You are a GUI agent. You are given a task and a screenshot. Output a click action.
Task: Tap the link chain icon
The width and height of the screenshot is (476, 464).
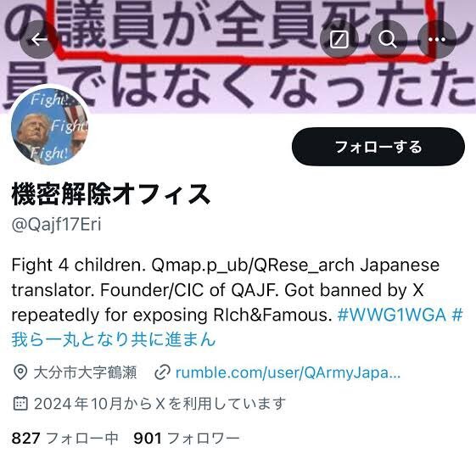(x=162, y=372)
